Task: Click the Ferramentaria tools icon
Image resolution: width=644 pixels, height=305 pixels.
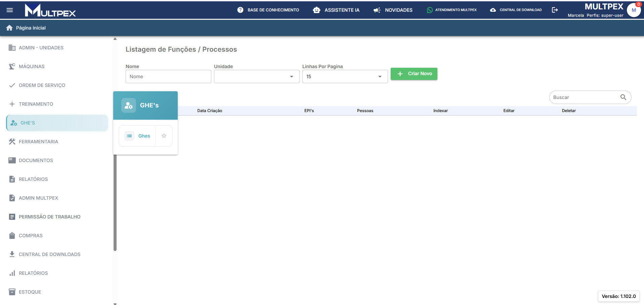Action: pos(12,142)
